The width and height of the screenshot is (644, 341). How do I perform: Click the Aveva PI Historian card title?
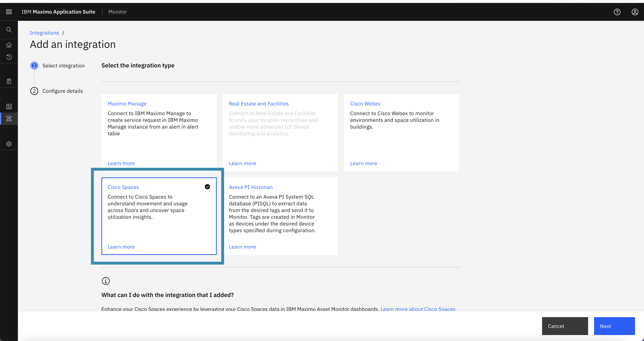pos(251,187)
